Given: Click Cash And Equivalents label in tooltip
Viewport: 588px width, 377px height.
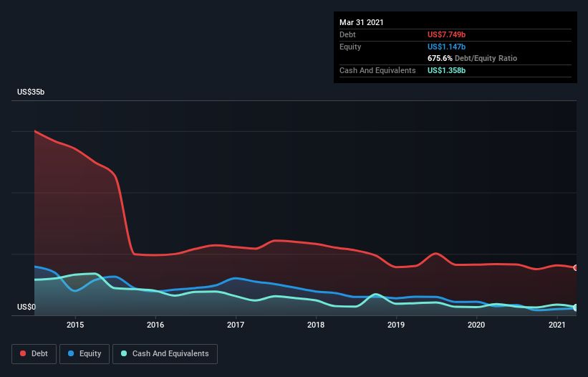Looking at the screenshot, I should coord(377,70).
